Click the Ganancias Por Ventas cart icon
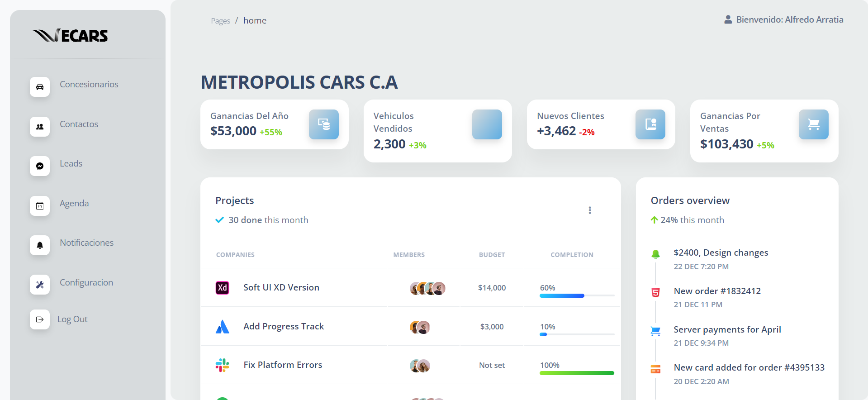 814,124
